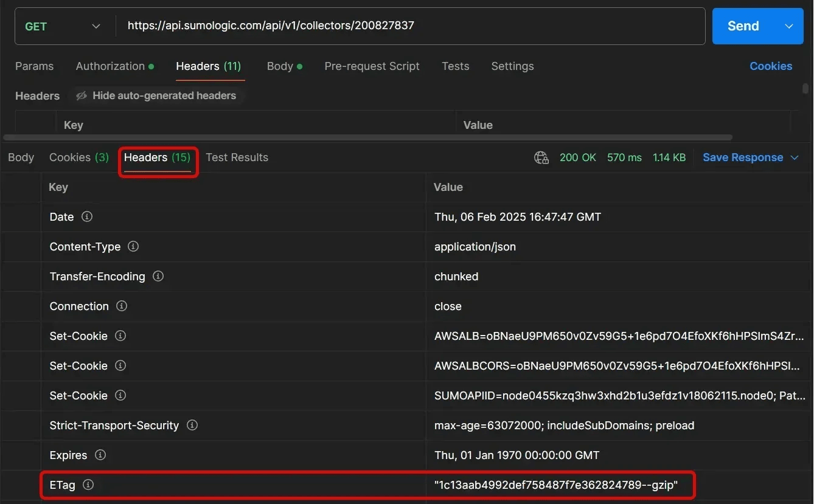The image size is (814, 504).
Task: Send the API request
Action: (743, 26)
